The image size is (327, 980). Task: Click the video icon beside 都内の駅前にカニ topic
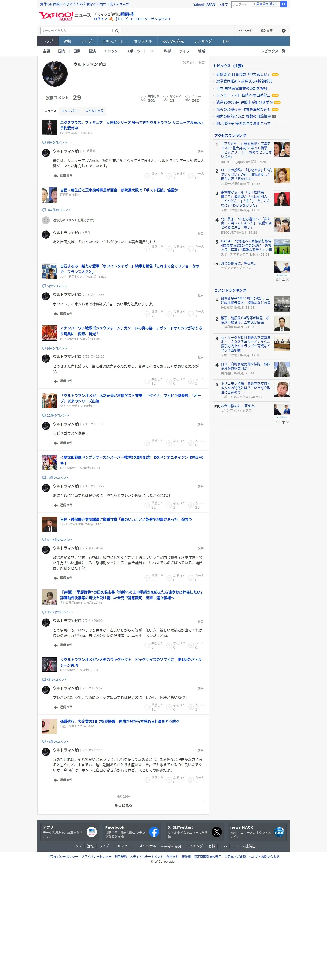click(274, 117)
